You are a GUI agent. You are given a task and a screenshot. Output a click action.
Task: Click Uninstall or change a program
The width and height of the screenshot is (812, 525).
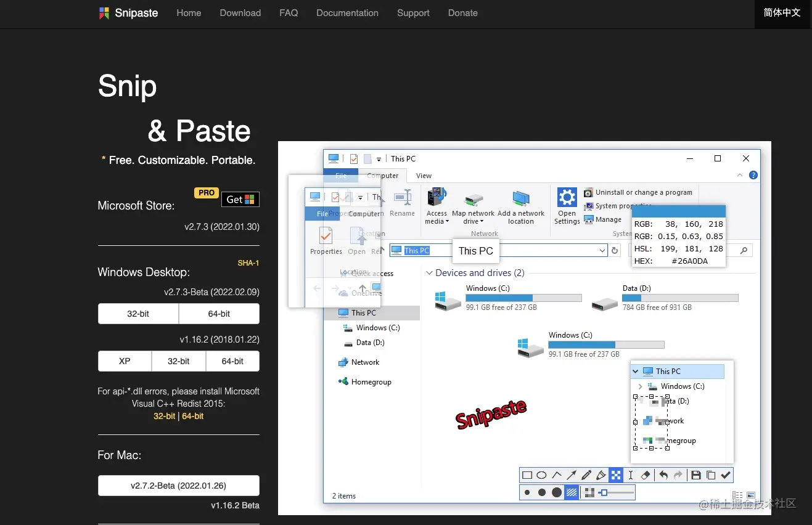(638, 192)
